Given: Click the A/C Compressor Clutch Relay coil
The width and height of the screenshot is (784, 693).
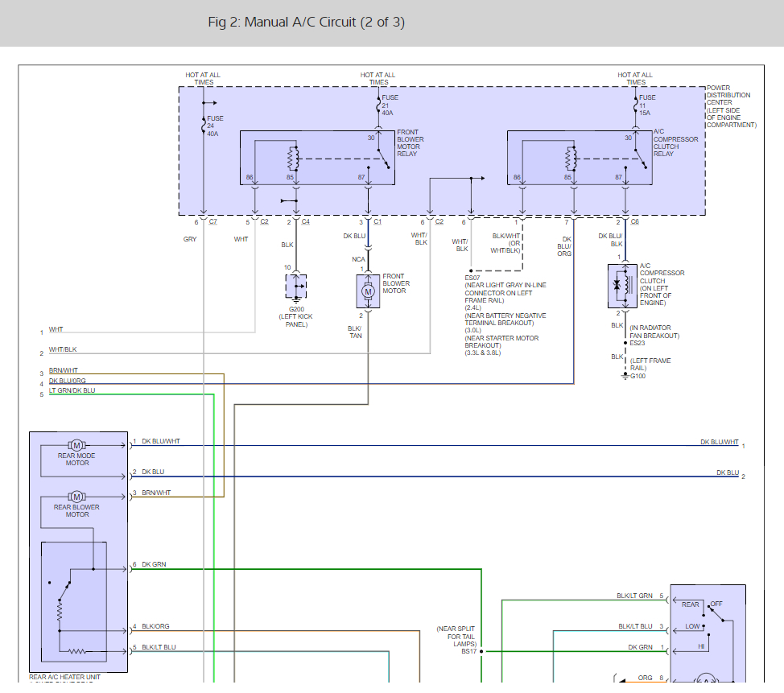Looking at the screenshot, I should tap(571, 159).
